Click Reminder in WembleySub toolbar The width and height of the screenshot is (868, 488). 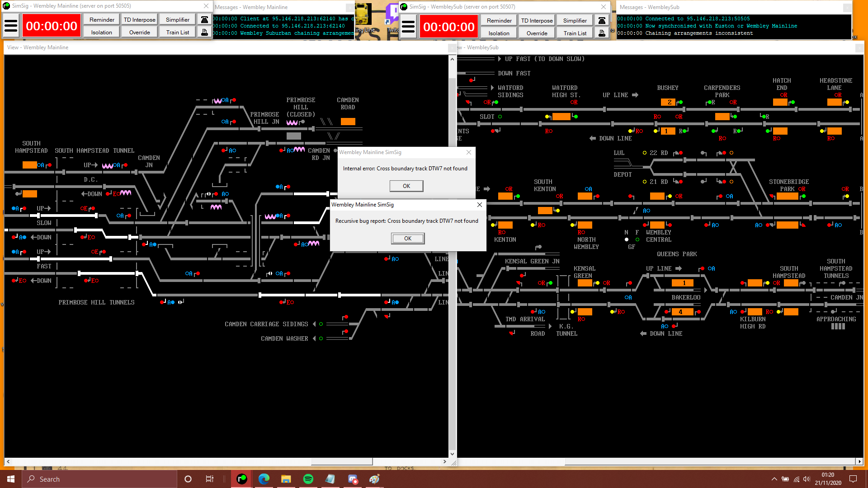[x=499, y=20]
